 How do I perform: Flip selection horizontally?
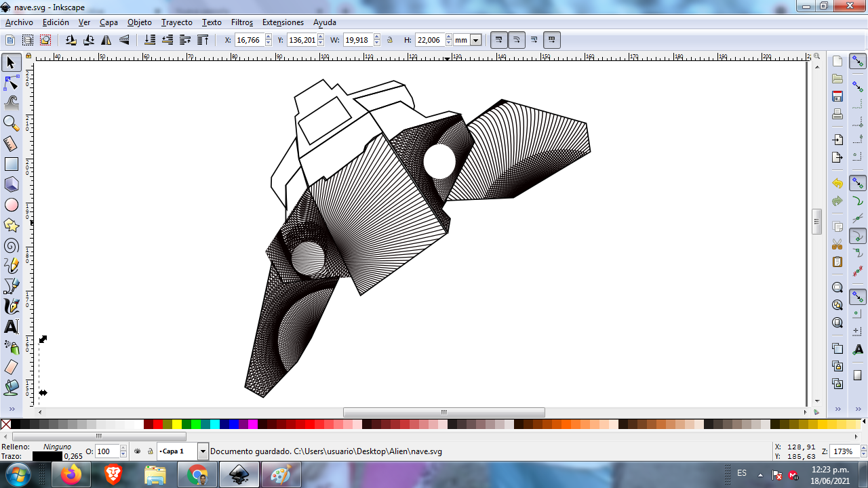(x=106, y=40)
